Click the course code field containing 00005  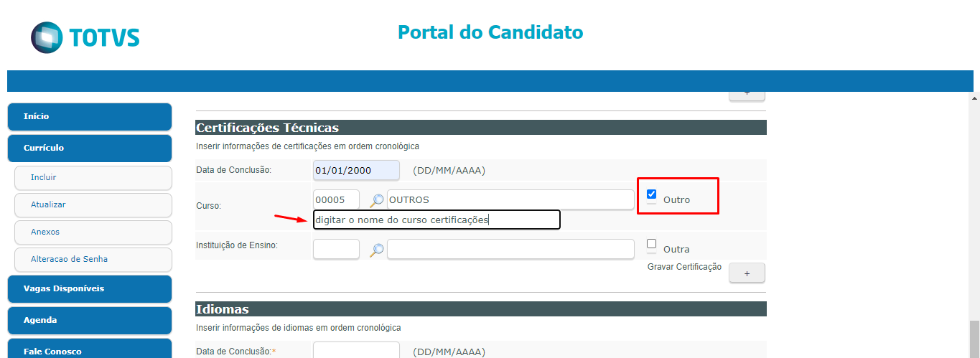tap(337, 199)
